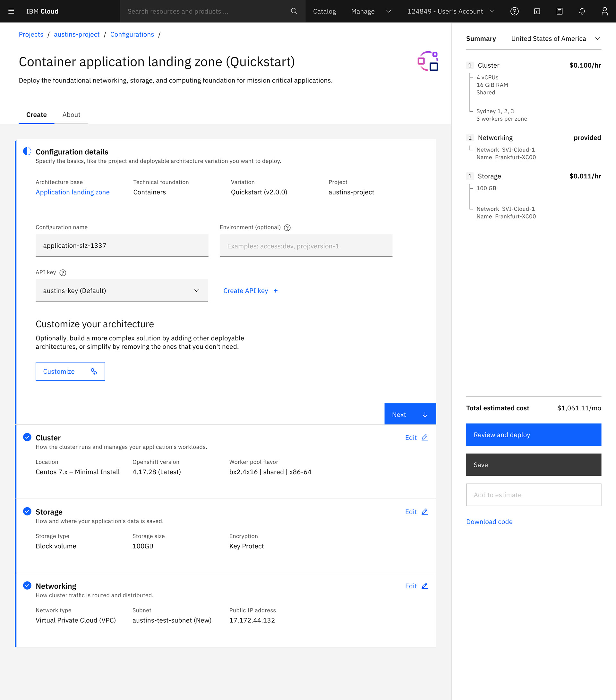Focus the Environment optional input field
The image size is (616, 700).
coord(306,245)
